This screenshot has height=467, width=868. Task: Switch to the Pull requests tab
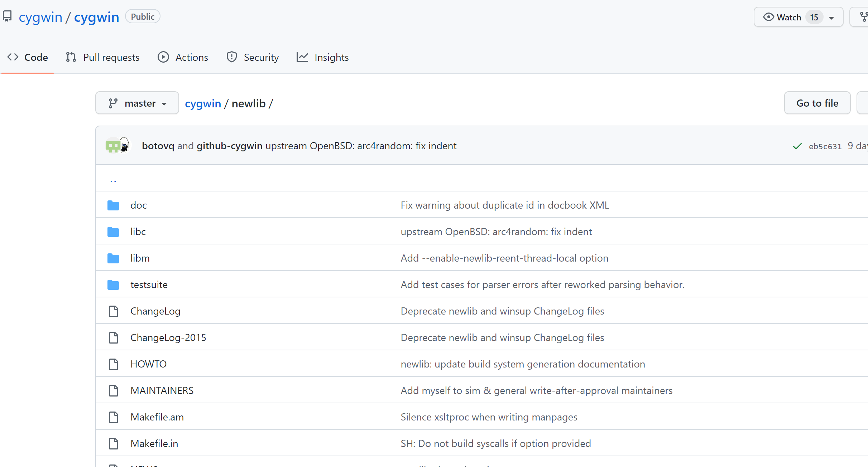(102, 57)
